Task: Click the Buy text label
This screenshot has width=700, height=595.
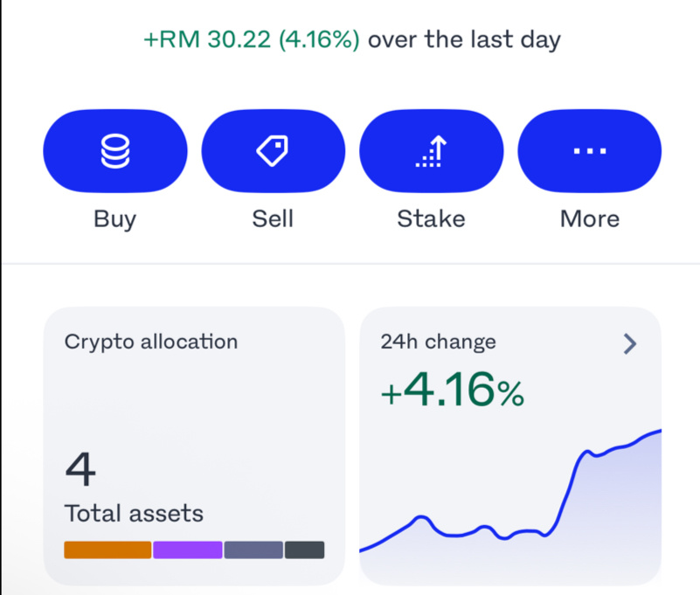Action: [x=115, y=219]
